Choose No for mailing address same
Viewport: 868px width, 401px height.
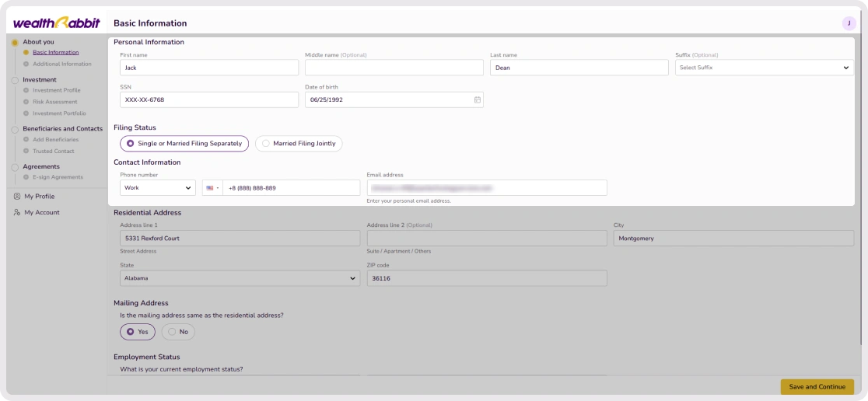(178, 332)
